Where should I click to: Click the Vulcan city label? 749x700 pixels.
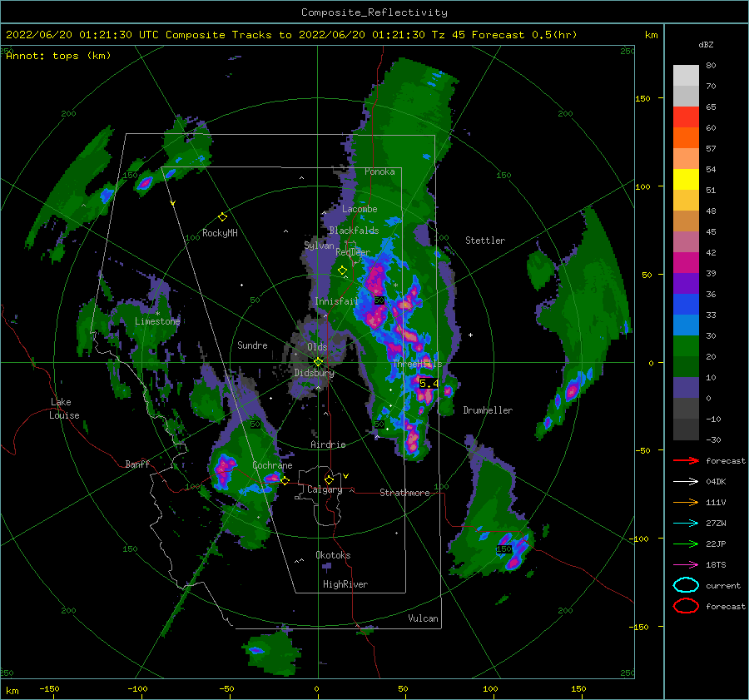click(423, 618)
